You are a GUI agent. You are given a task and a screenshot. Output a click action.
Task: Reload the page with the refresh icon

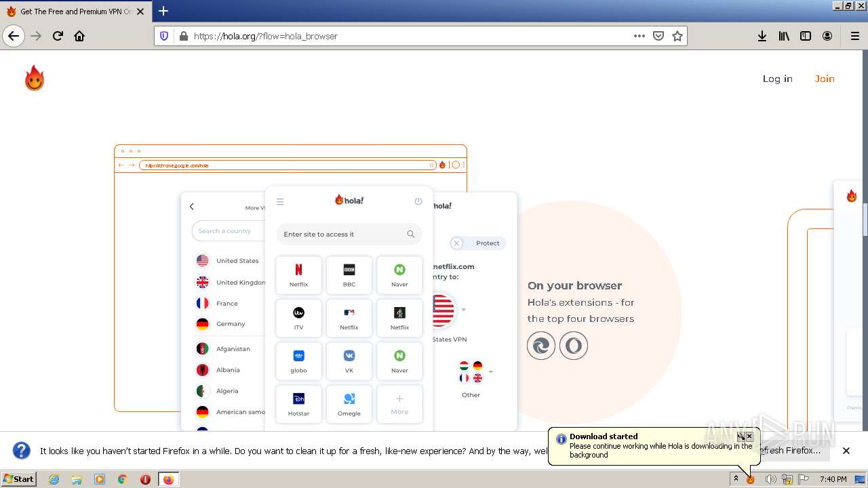tap(58, 36)
